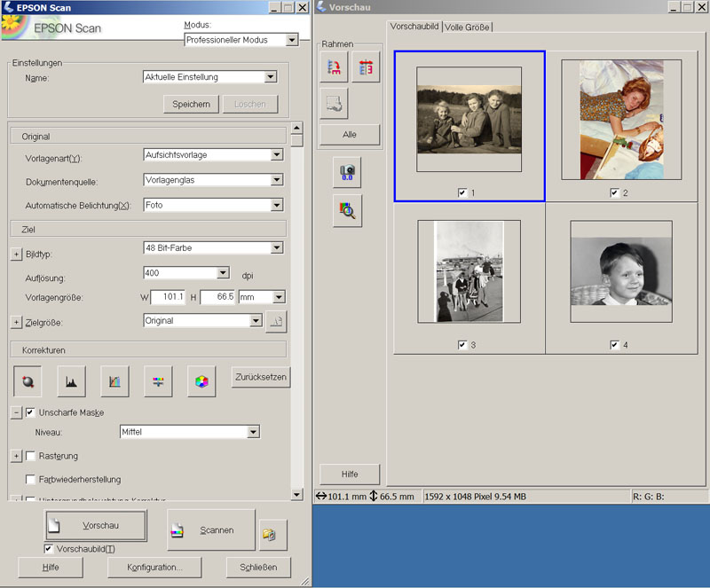This screenshot has width=710, height=588.
Task: Click the settings scrollbar up arrow
Action: pos(296,128)
